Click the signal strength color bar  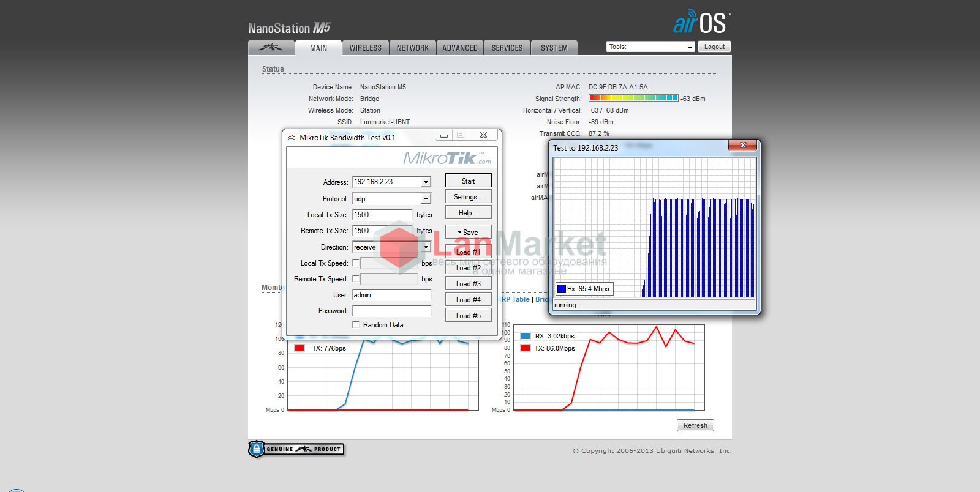(x=633, y=98)
